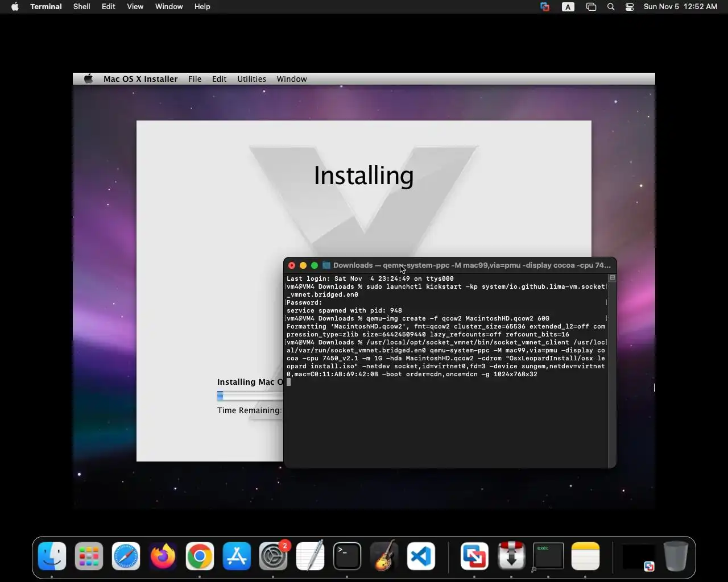Viewport: 728px width, 582px height.
Task: Open the minimized black window in Dock
Action: [639, 557]
